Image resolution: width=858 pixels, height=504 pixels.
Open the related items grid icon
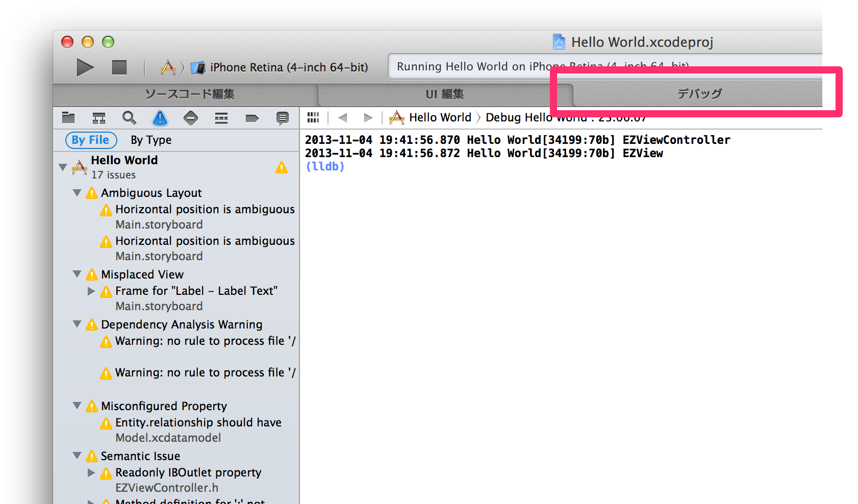point(313,118)
